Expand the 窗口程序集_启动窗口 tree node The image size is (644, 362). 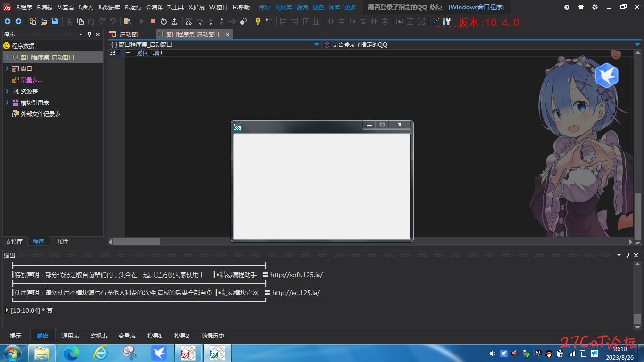[x=7, y=57]
